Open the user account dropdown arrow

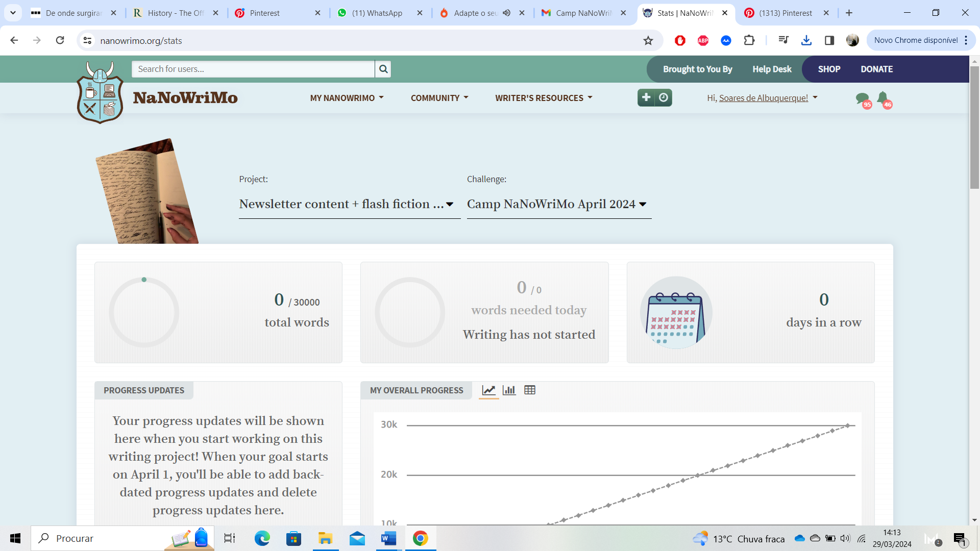[815, 97]
